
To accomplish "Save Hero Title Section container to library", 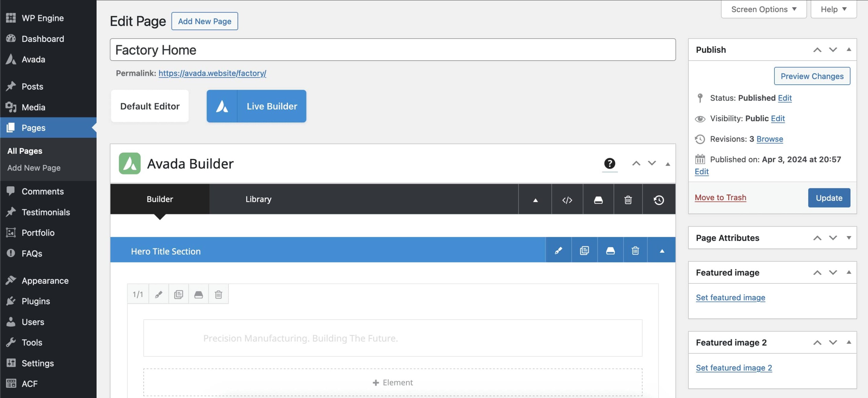I will (x=610, y=251).
